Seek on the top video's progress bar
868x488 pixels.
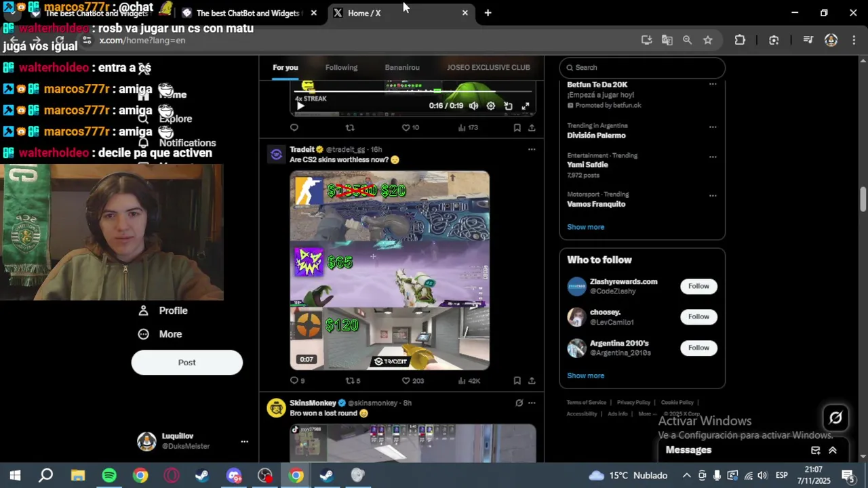click(412, 91)
